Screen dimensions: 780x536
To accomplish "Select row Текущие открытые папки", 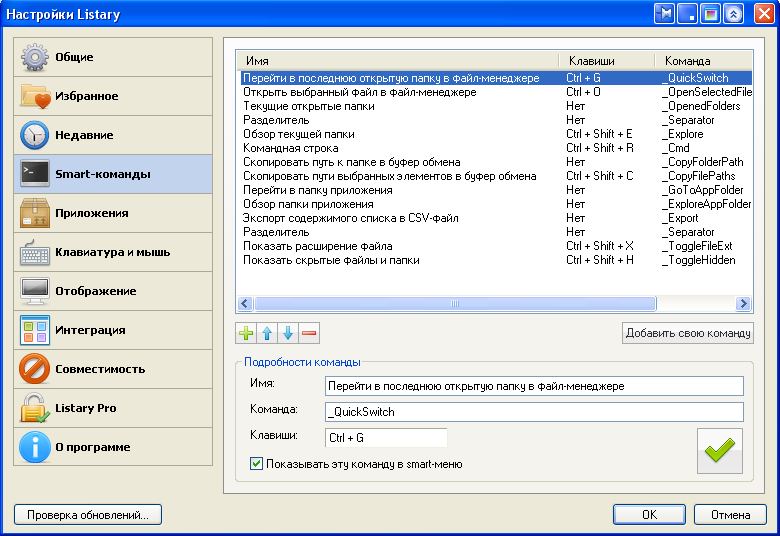I will (496, 106).
